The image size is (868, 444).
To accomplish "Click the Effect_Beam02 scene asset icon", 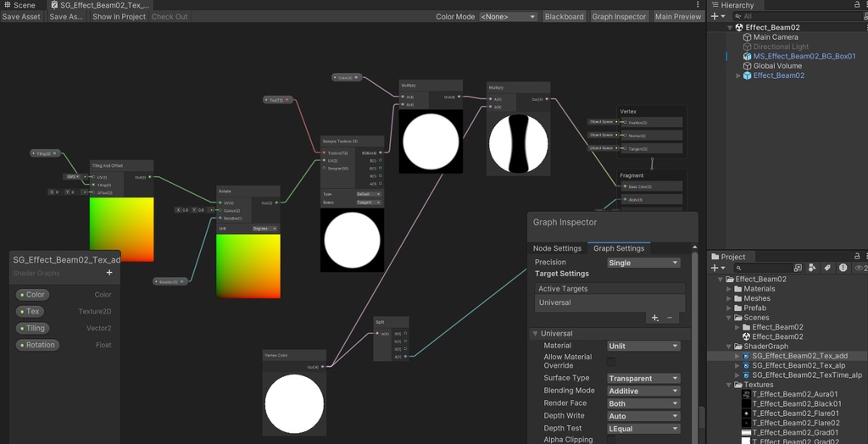I will (x=746, y=336).
